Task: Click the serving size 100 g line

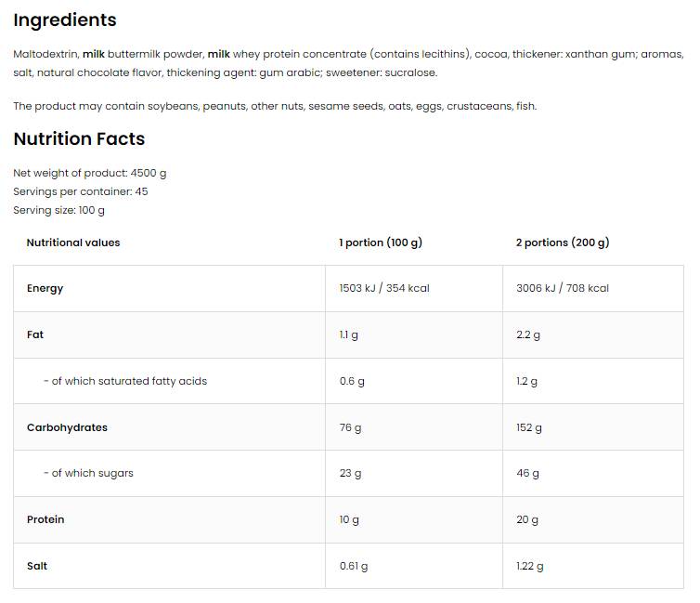Action: [x=59, y=210]
